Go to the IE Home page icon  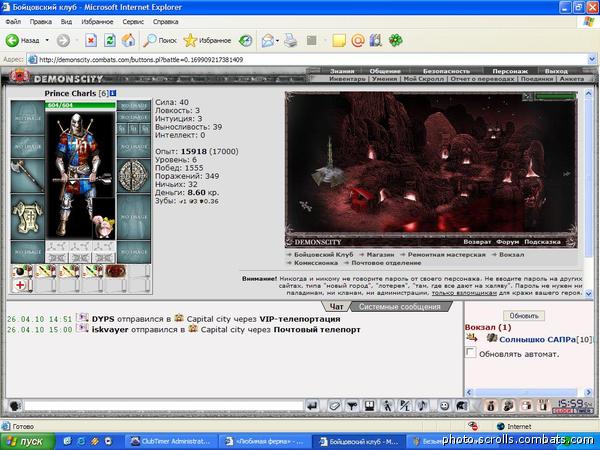pos(128,40)
